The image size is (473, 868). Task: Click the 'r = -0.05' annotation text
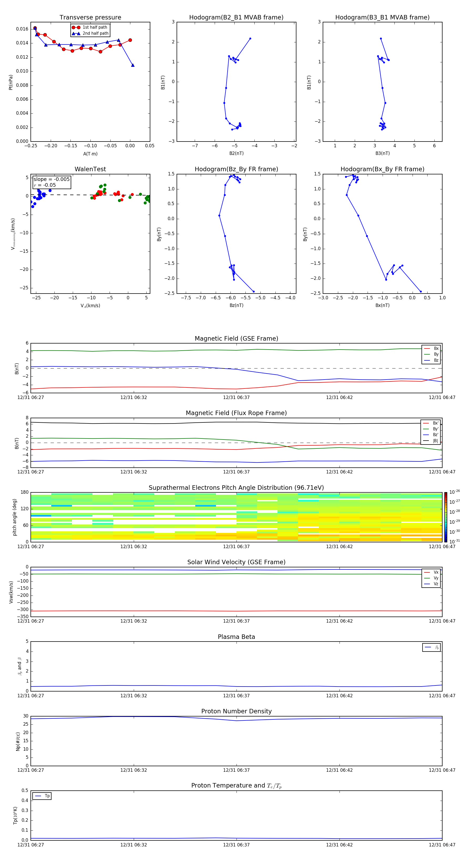pyautogui.click(x=45, y=185)
